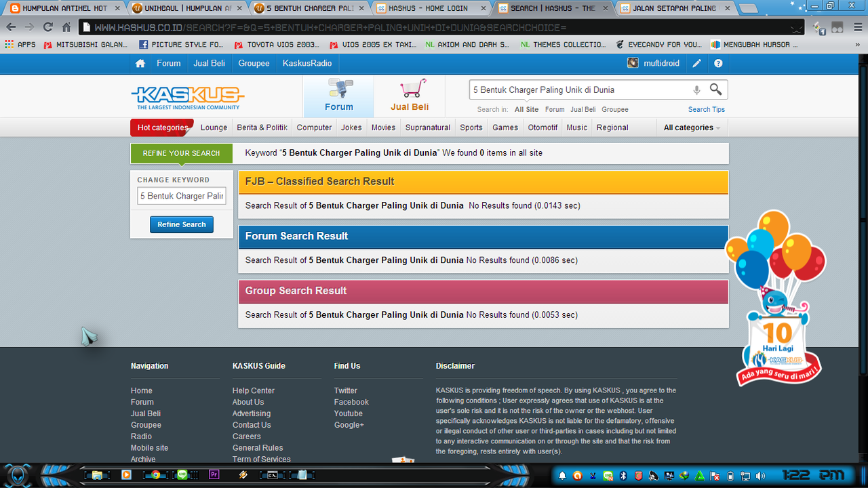Open the media player taskbar icon
868x488 pixels.
(x=126, y=475)
